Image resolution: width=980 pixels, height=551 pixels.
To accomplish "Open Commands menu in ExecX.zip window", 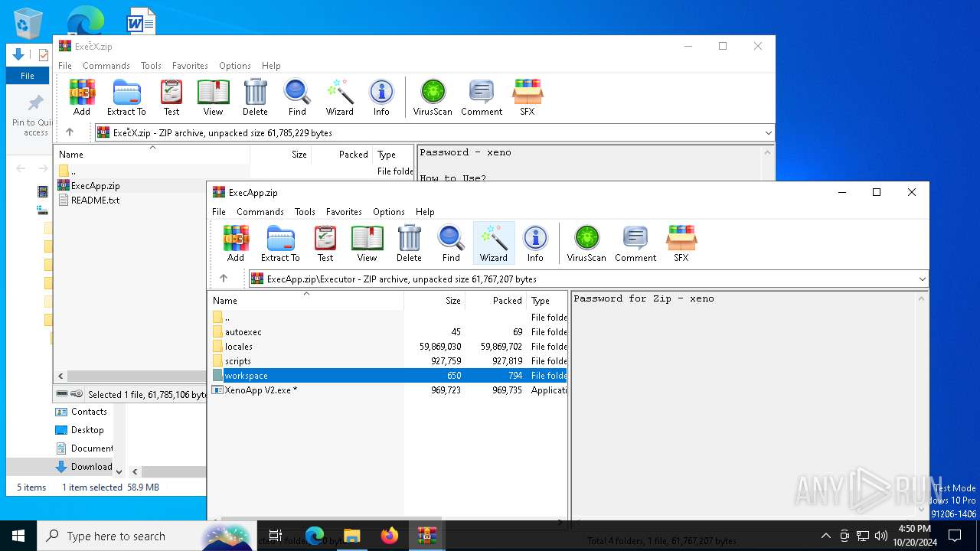I will click(x=106, y=66).
